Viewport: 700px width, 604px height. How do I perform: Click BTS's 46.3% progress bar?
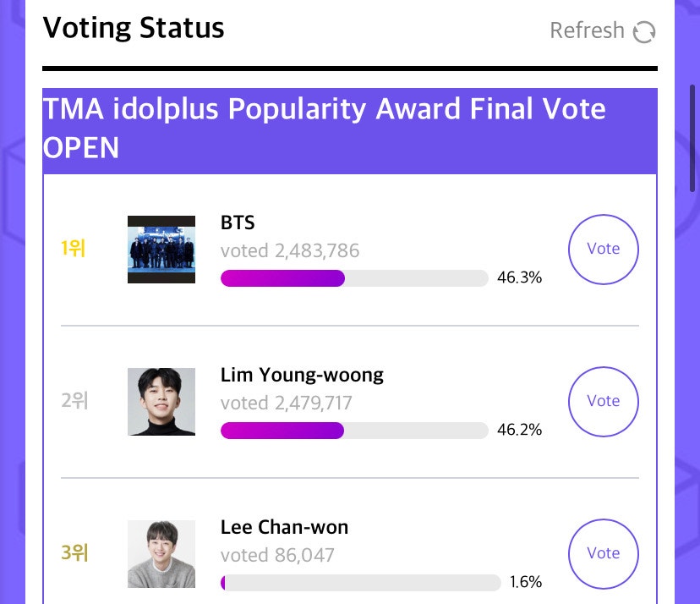355,278
